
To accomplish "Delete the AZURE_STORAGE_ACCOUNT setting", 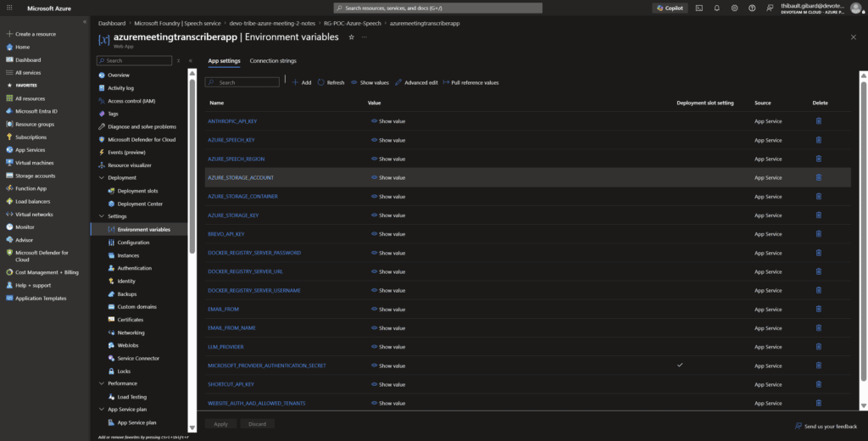I will 819,177.
